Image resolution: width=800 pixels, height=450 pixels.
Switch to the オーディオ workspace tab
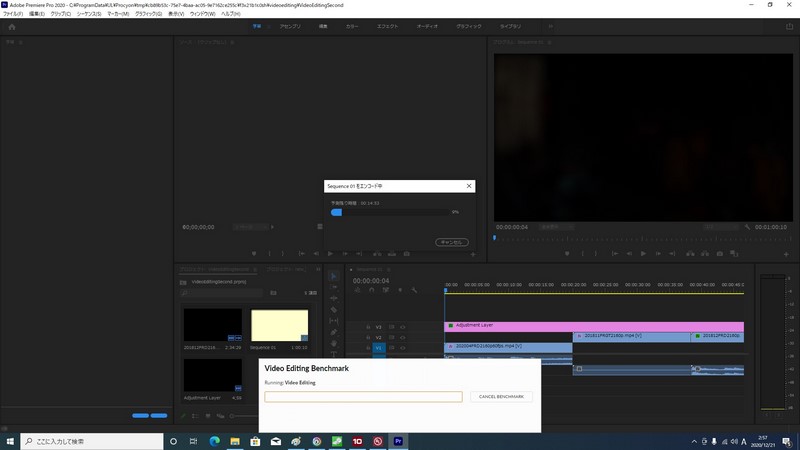pos(427,27)
